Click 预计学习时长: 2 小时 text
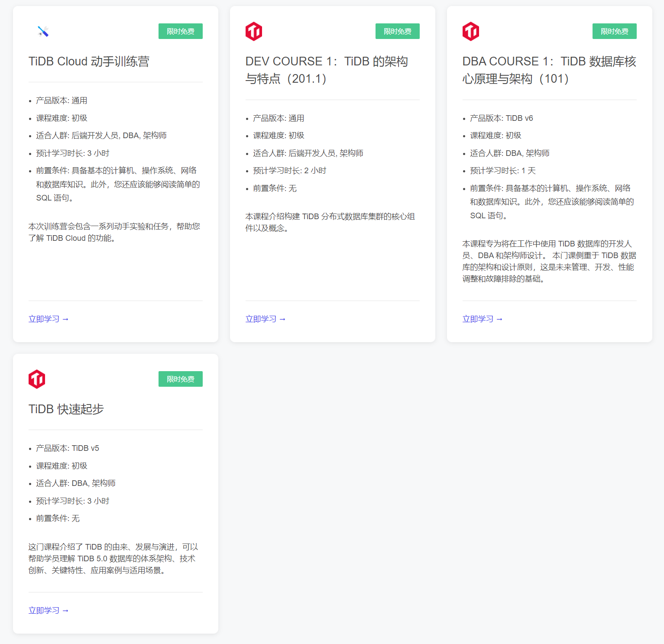Screen dimensions: 664x644 point(290,171)
